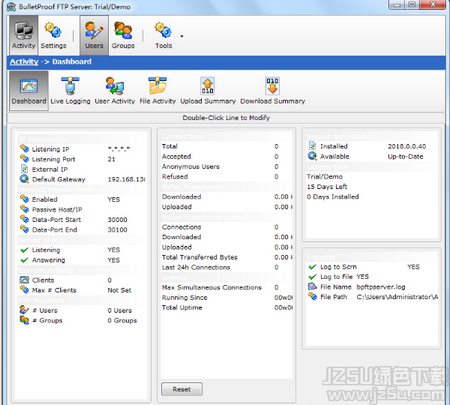Select the Data-Port Start value 30000

click(x=117, y=220)
